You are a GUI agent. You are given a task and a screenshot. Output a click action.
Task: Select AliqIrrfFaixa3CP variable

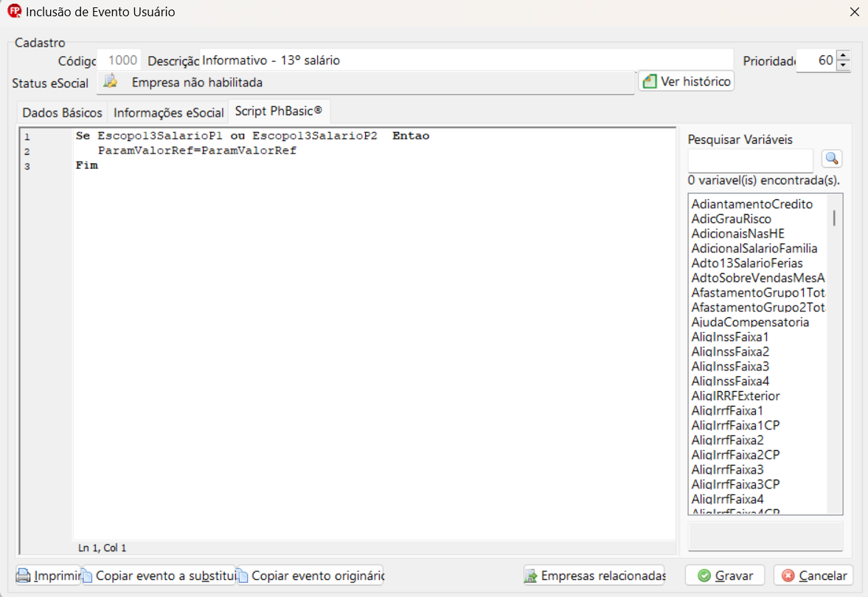pyautogui.click(x=735, y=485)
